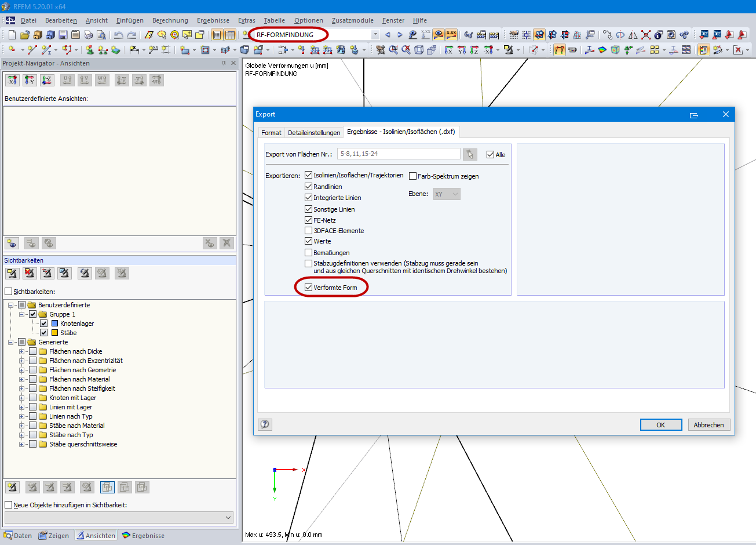
Task: Expand Flächen nach Material node
Action: tap(22, 379)
